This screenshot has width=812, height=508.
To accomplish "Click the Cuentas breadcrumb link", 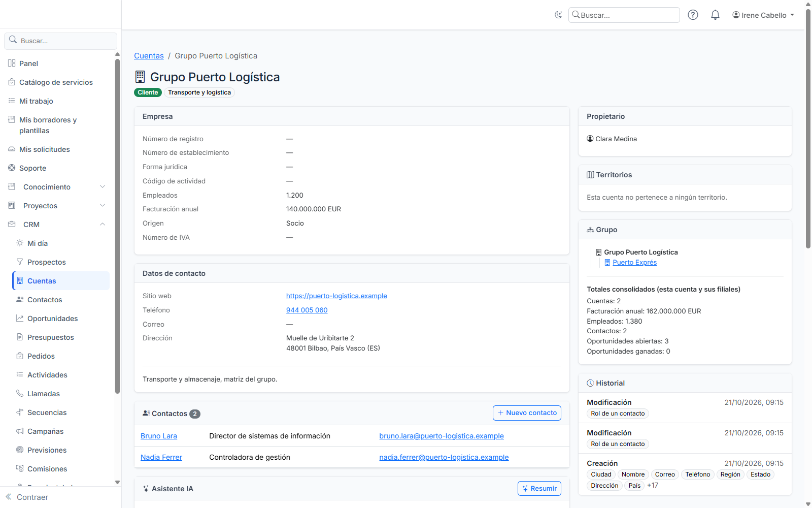I will tap(149, 56).
